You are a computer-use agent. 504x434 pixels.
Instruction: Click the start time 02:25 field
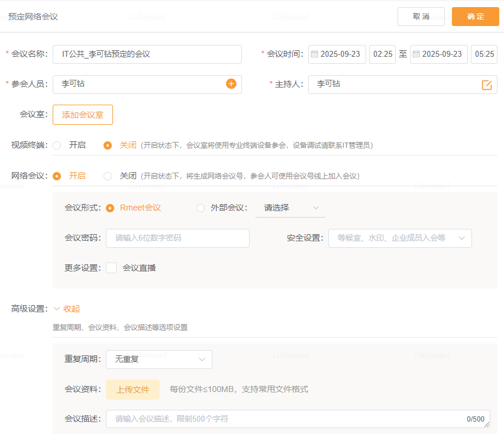pyautogui.click(x=382, y=54)
